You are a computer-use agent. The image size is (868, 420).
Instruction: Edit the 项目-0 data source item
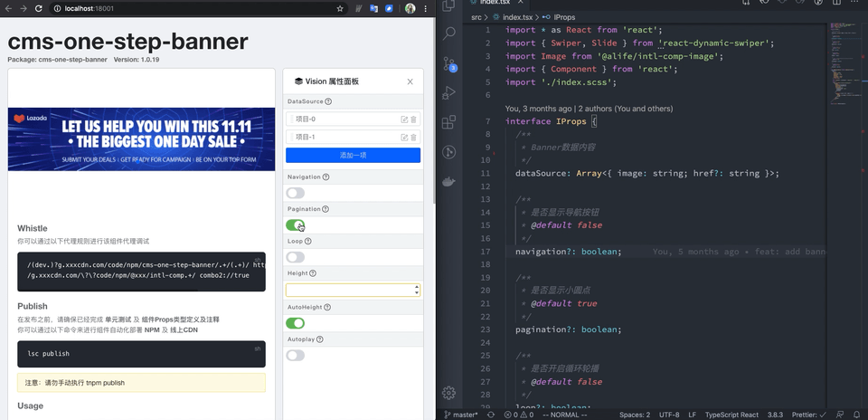[404, 119]
